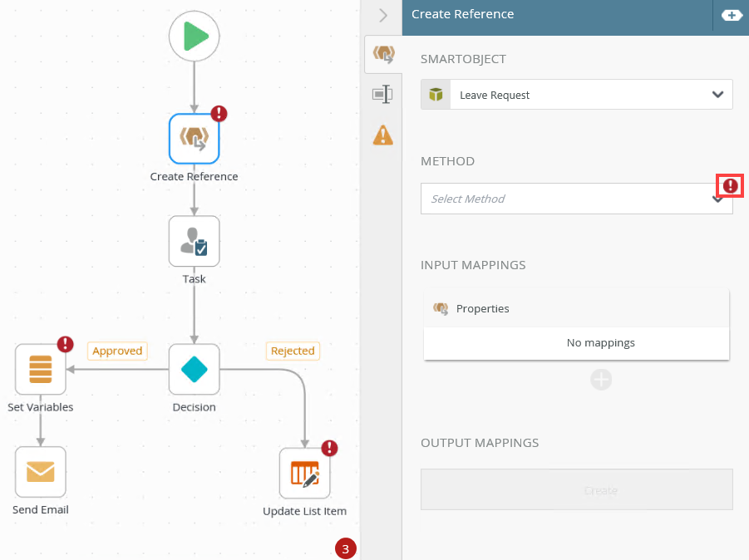Screen dimensions: 749x560
Task: Select the Set Variables step icon
Action: (41, 369)
